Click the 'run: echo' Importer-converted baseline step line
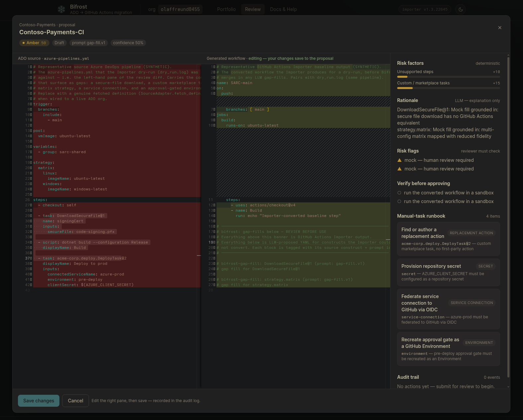This screenshot has height=420, width=523. pyautogui.click(x=288, y=216)
